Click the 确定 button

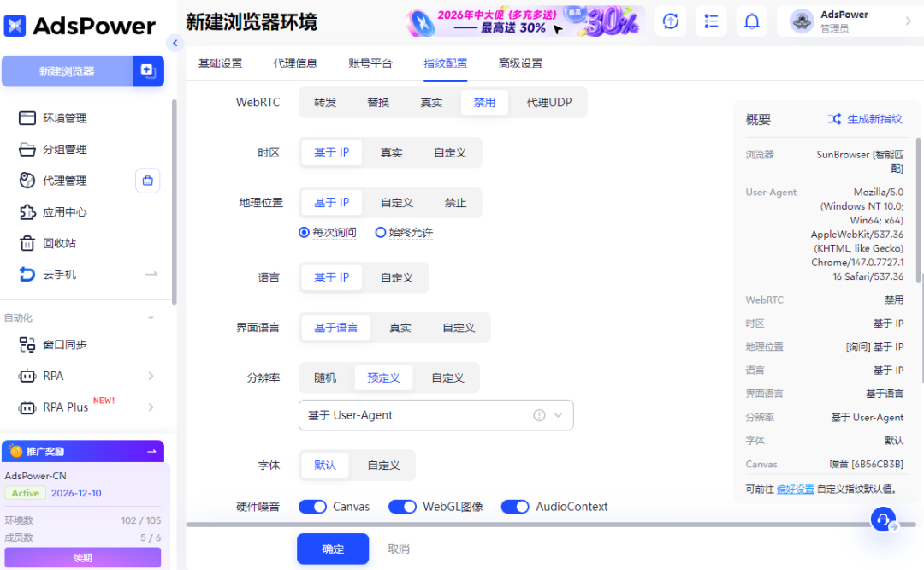[x=333, y=549]
